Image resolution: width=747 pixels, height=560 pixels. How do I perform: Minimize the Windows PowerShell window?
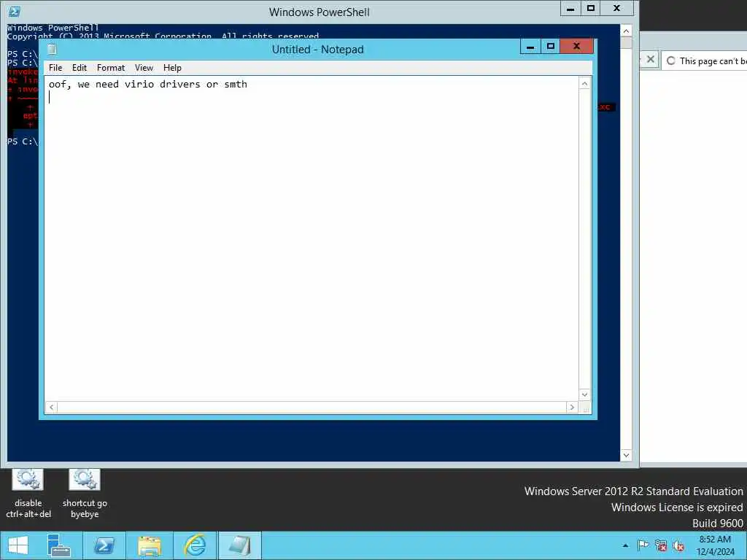pos(570,9)
